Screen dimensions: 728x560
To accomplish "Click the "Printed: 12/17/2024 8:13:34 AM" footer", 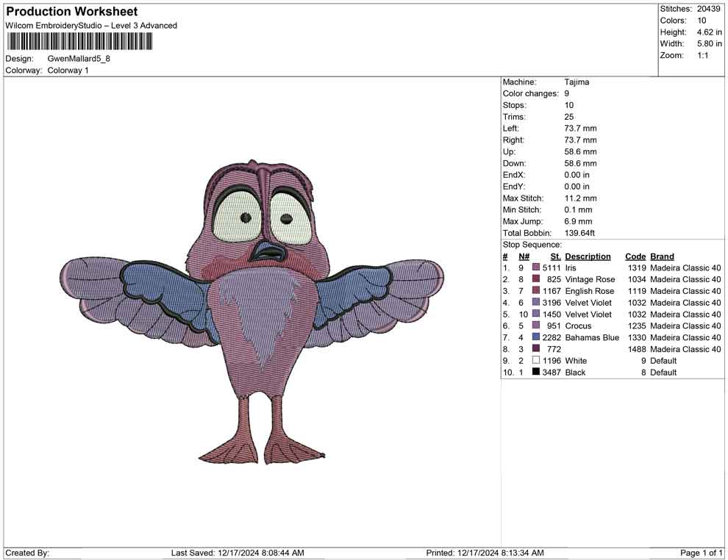I will pos(485,553).
